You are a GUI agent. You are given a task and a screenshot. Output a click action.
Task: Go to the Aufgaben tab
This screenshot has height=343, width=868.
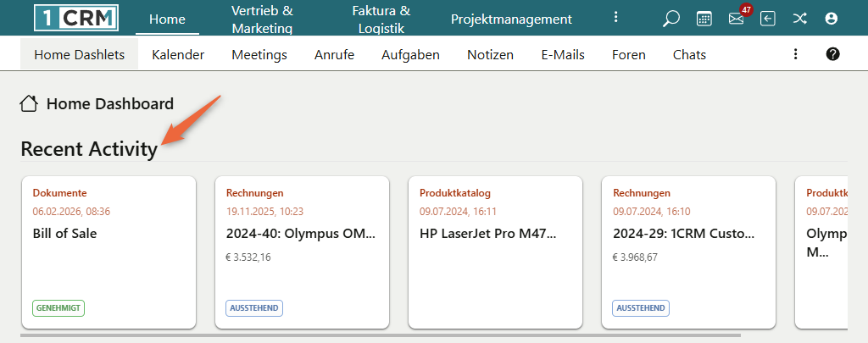(410, 55)
